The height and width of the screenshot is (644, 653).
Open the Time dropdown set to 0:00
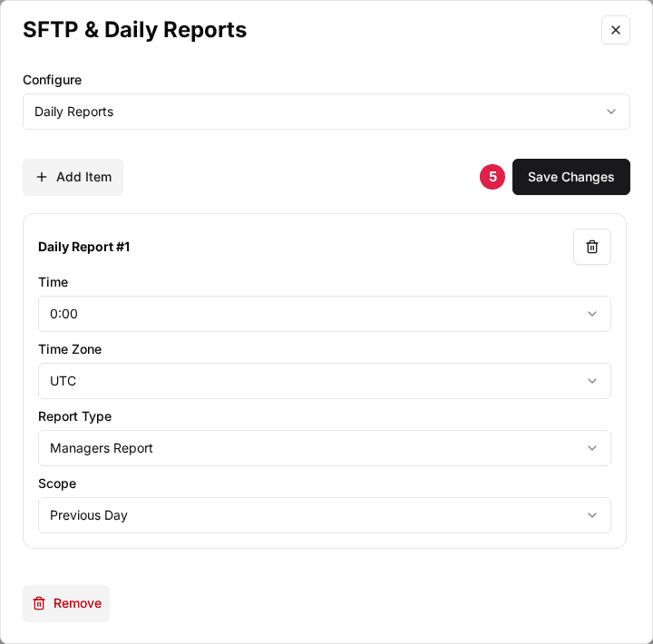pyautogui.click(x=325, y=314)
